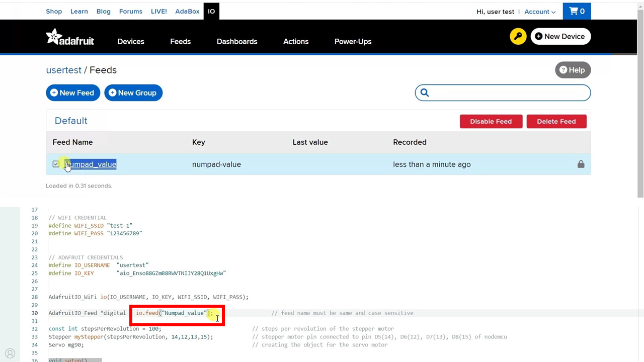The height and width of the screenshot is (362, 644).
Task: Open the yellow API key icon
Action: pos(518,36)
